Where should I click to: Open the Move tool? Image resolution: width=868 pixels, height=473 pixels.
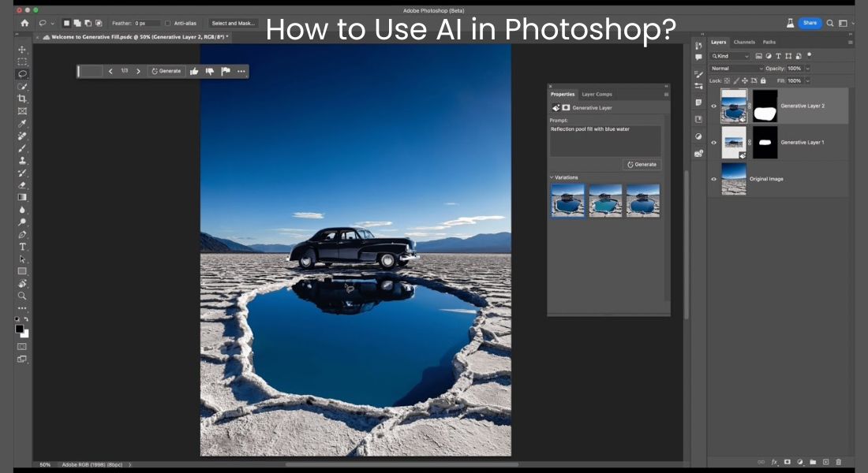pos(21,48)
